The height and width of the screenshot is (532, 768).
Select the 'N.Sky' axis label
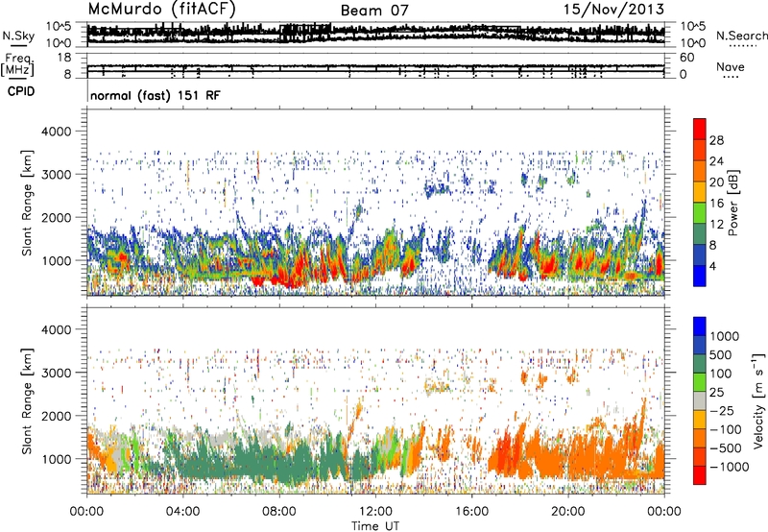coord(18,36)
